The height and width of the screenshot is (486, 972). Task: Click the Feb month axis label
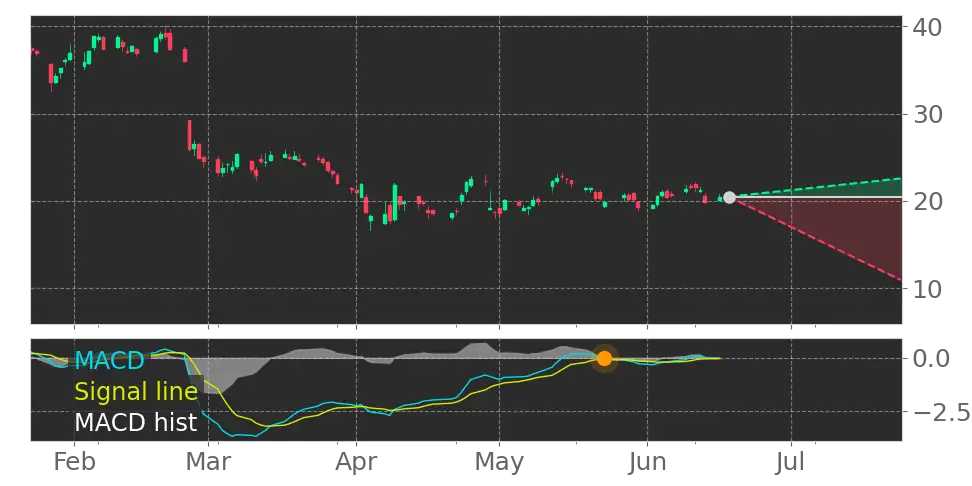(x=74, y=462)
